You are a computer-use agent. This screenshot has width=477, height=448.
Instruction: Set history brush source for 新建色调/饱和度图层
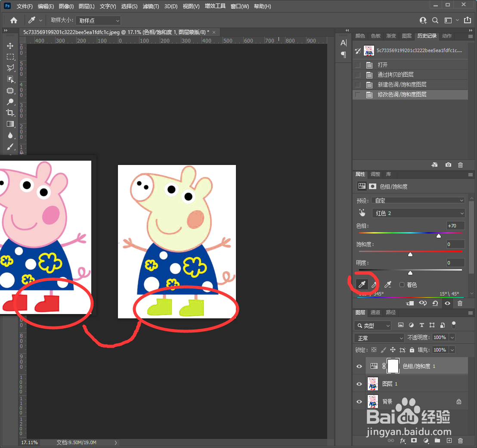pyautogui.click(x=358, y=84)
